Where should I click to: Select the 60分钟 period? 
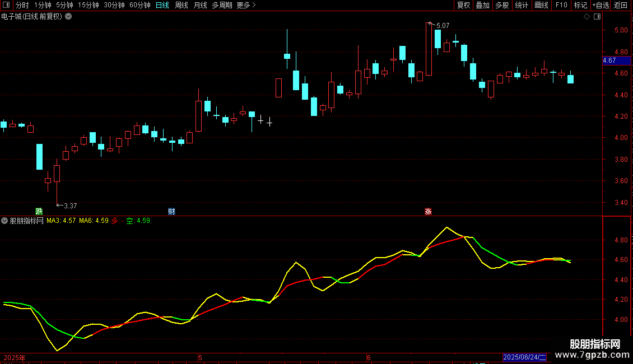point(140,5)
